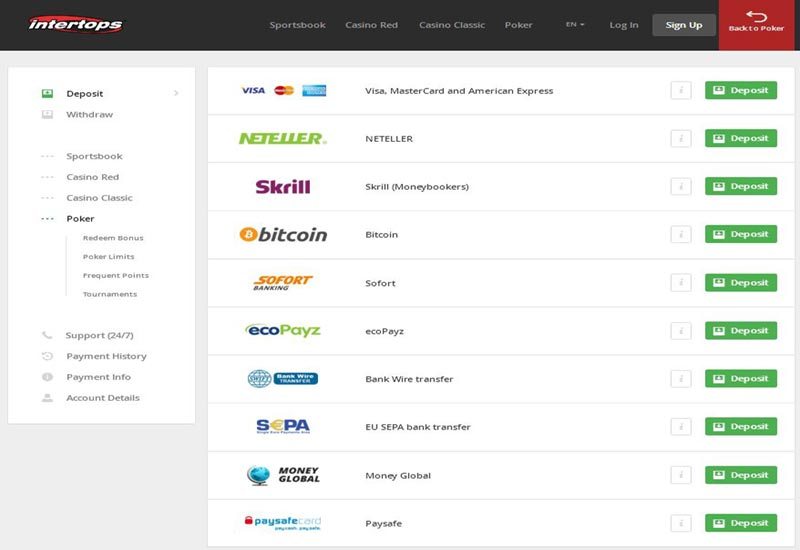
Task: Click the NETELLER logo
Action: pos(283,138)
